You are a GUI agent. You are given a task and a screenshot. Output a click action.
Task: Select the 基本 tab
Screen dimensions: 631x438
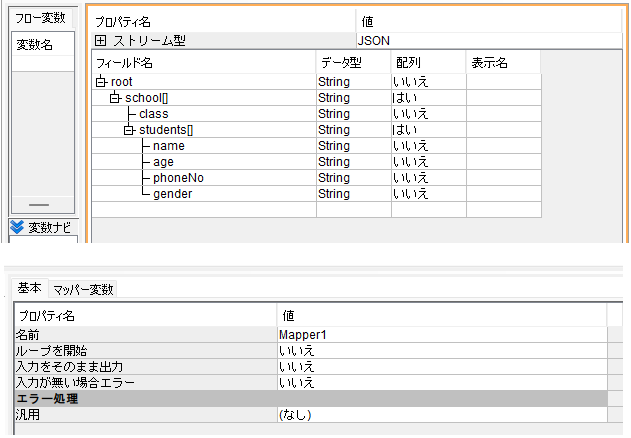(29, 289)
